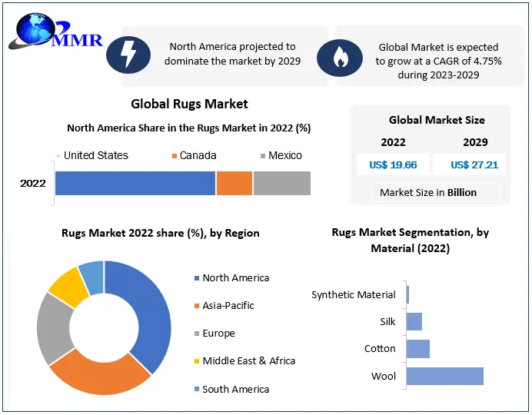Click the Cotton bar in material chart
Viewport: 532px width, 415px height.
(x=417, y=349)
